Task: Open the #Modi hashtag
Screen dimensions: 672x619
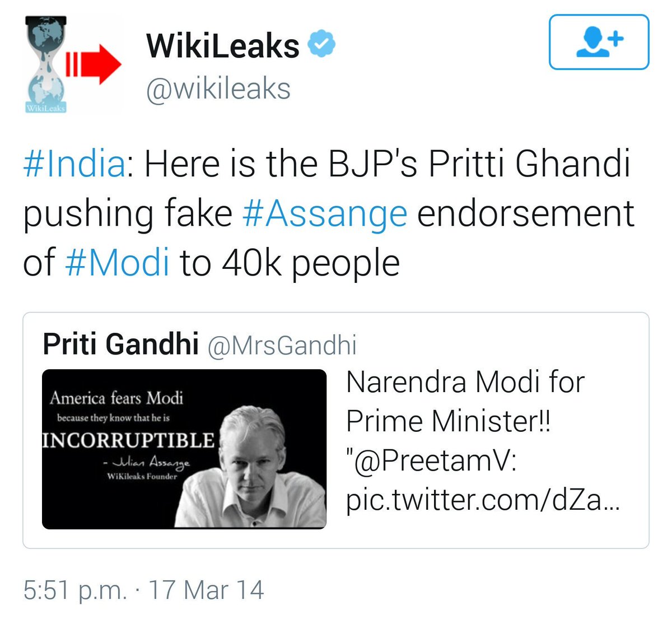Action: (117, 263)
